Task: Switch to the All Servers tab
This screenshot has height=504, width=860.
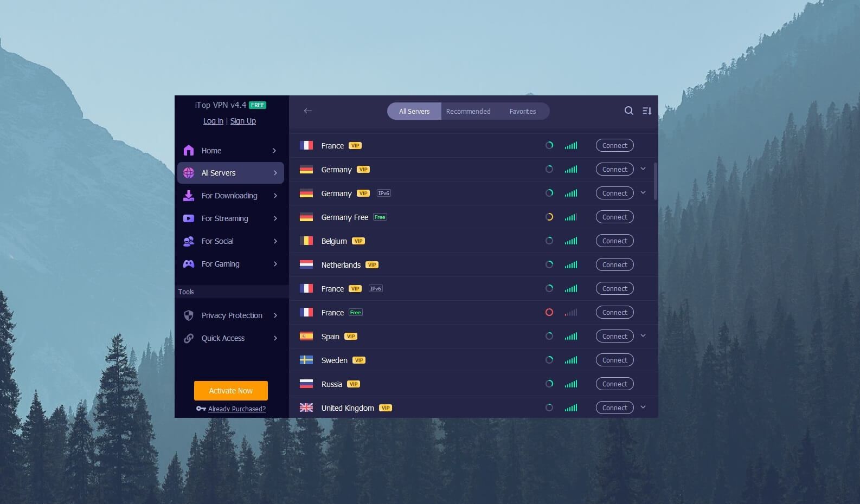Action: coord(414,111)
